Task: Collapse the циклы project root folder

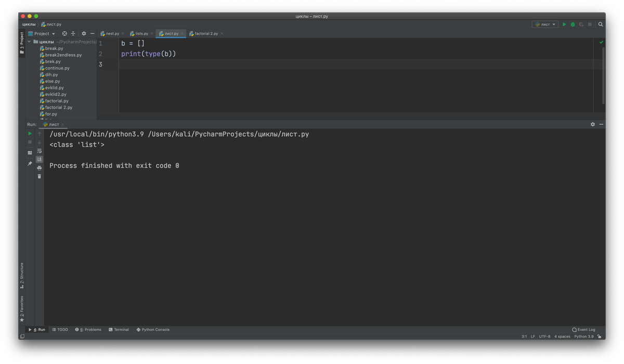Action: (x=29, y=42)
